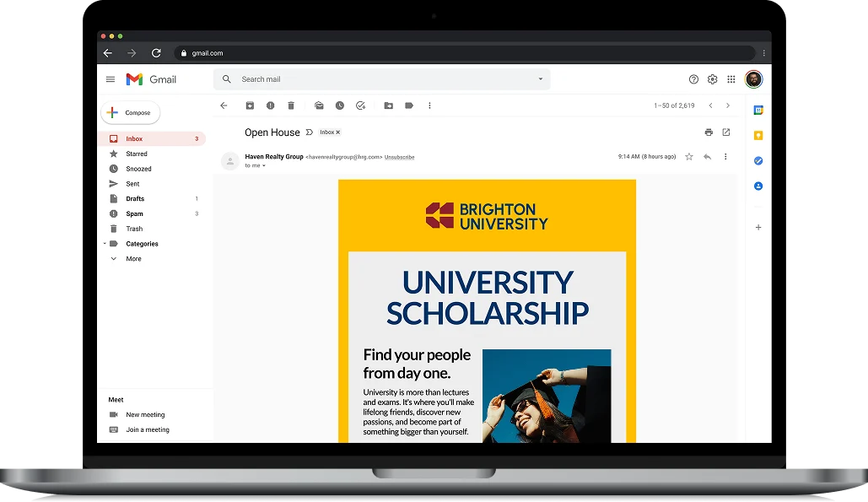This screenshot has height=502, width=868.
Task: Go back to inbox arrow
Action: pos(224,105)
